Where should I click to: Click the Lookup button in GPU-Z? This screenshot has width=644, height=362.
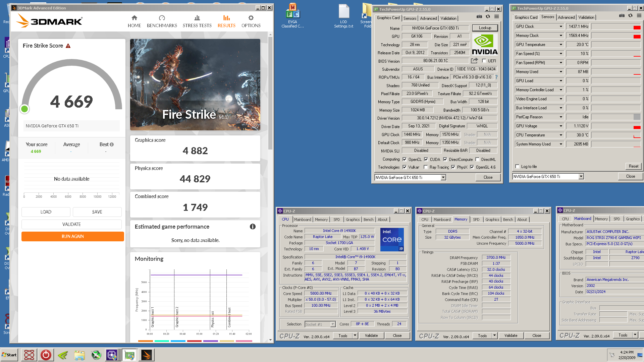(x=485, y=28)
